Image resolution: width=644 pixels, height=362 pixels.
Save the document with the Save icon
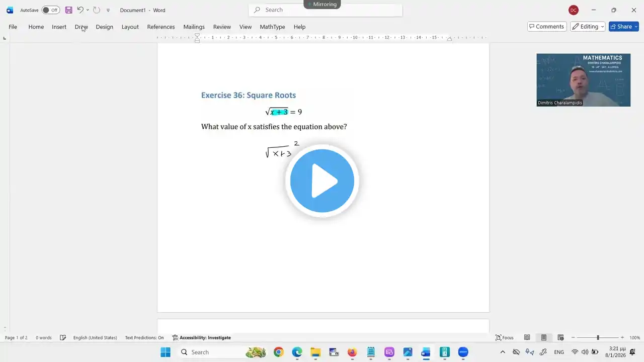(x=68, y=10)
